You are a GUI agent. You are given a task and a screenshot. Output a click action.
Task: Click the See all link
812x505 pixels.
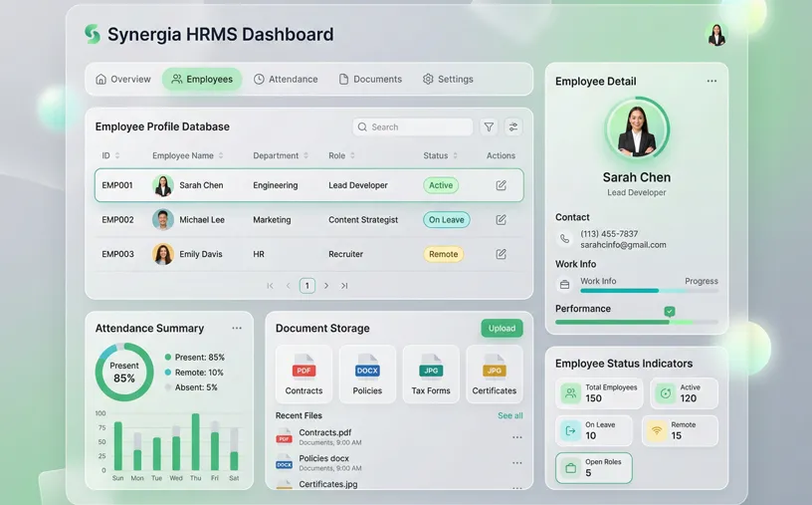[x=510, y=415]
